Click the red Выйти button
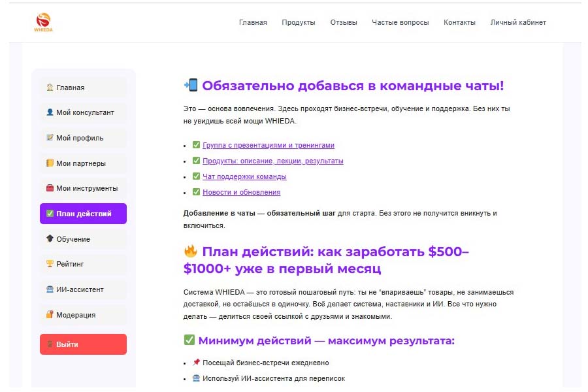Image resolution: width=588 pixels, height=392 pixels. click(x=83, y=344)
